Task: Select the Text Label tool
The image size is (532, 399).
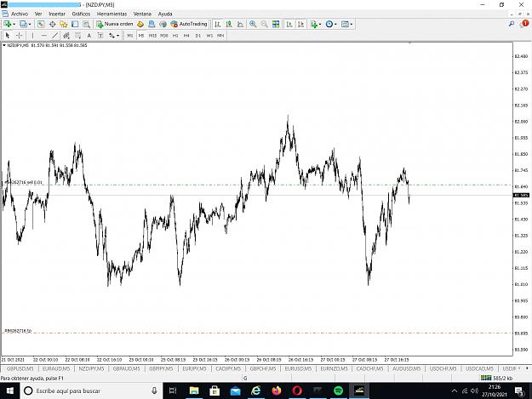Action: click(100, 35)
